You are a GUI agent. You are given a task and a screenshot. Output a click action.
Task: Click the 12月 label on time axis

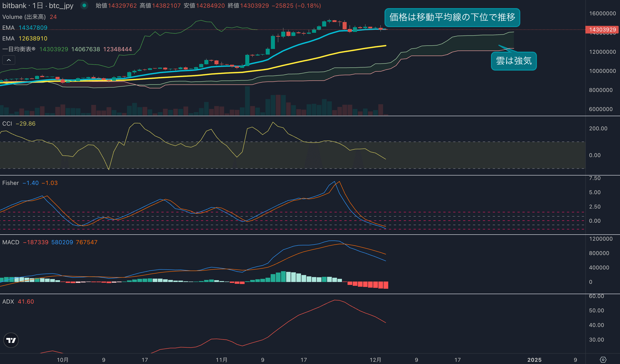[375, 360]
